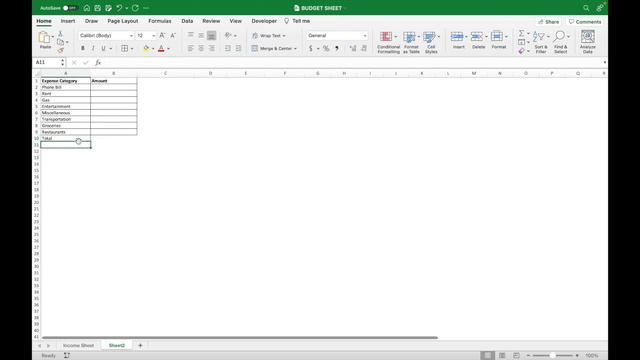Expand the Wrap Text dropdown
The height and width of the screenshot is (360, 640).
coord(284,36)
